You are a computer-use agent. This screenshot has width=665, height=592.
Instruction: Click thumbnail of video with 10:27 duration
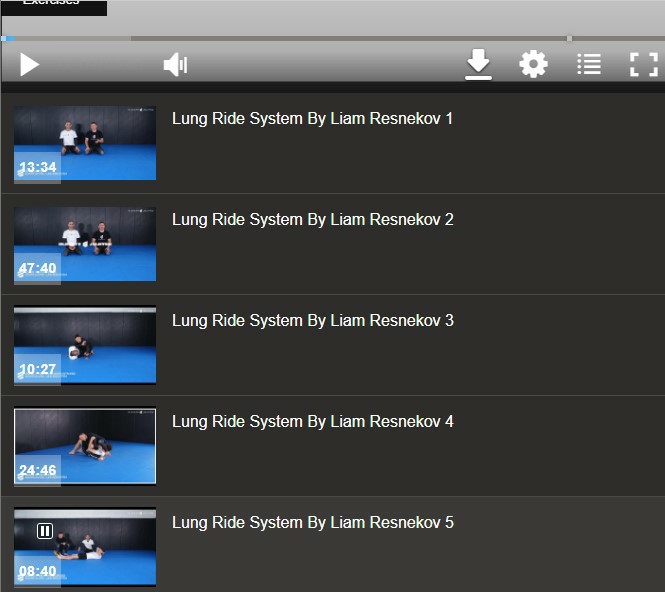click(x=85, y=344)
